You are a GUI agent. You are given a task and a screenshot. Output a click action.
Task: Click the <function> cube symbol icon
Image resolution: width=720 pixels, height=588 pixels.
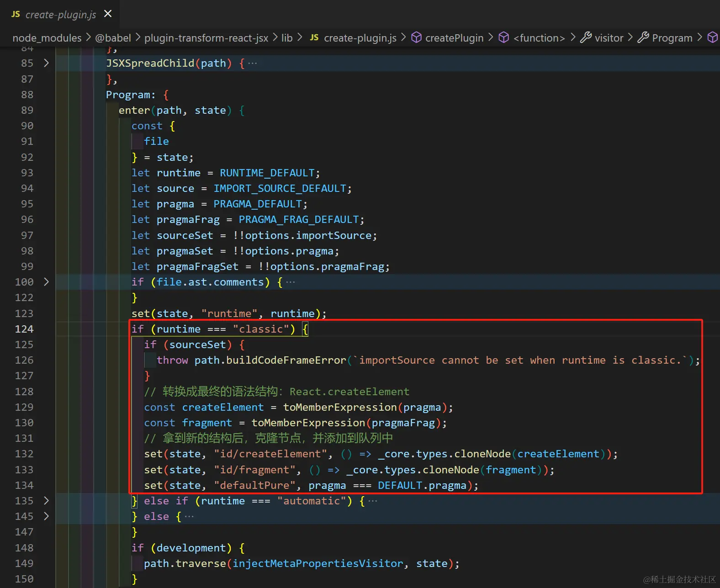pyautogui.click(x=503, y=37)
